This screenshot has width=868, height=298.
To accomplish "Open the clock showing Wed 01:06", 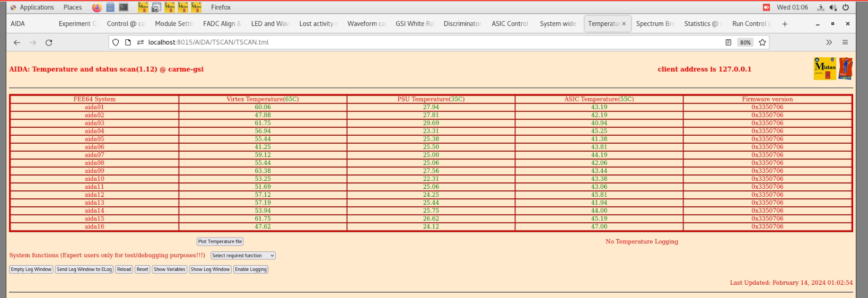I will (792, 7).
